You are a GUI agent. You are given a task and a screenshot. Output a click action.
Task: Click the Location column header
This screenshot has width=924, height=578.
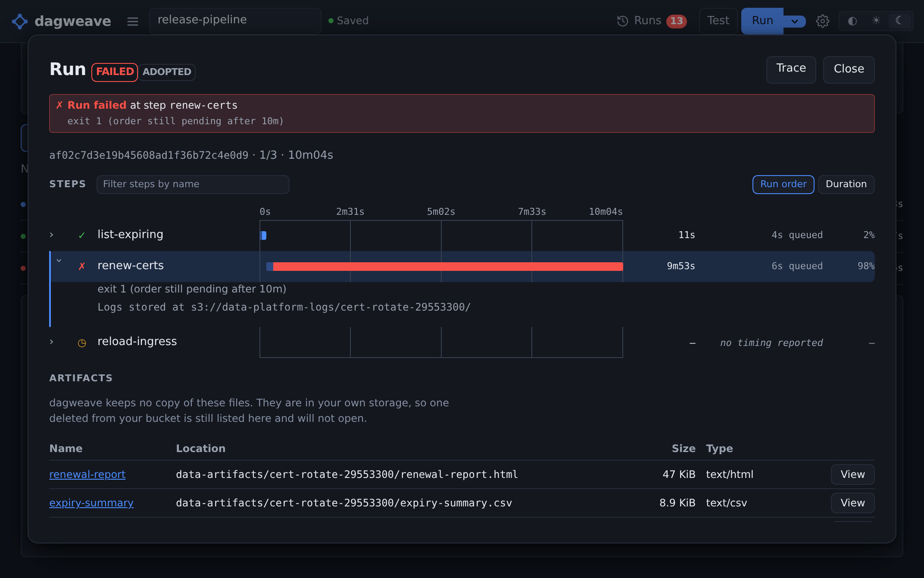pos(200,449)
